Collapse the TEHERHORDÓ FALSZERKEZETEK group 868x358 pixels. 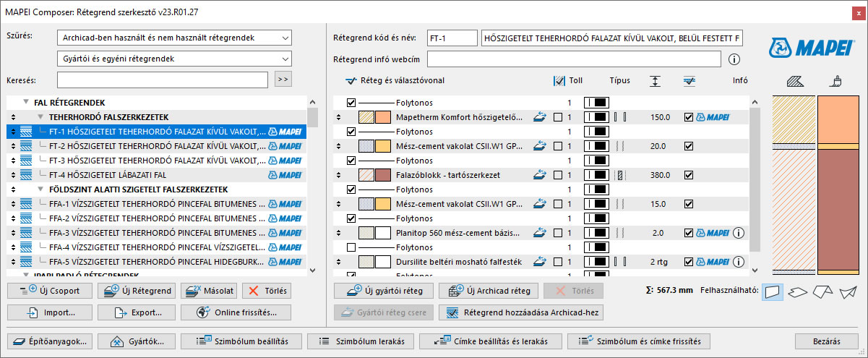tap(40, 117)
